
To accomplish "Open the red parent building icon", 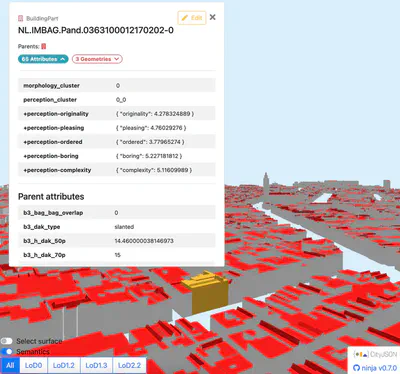I will click(44, 46).
